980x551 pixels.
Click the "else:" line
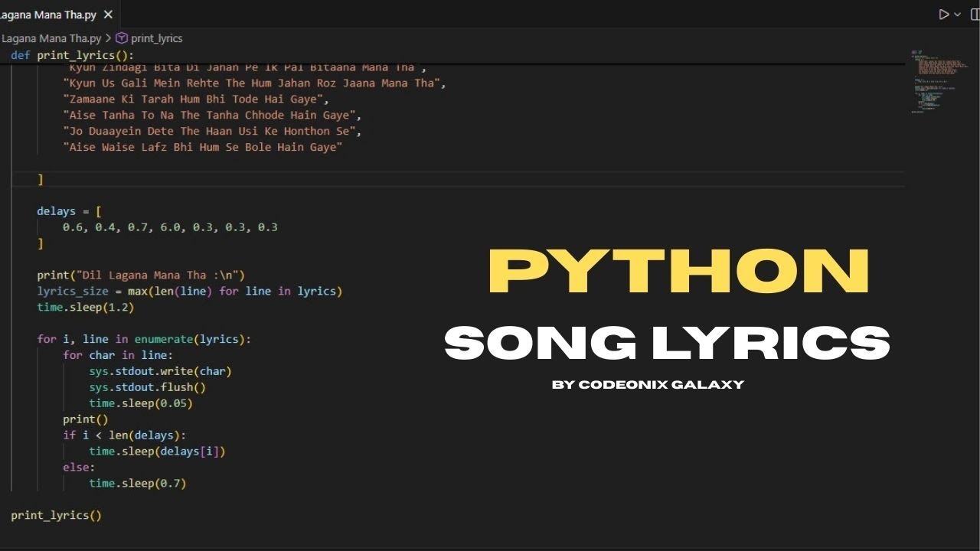[79, 467]
